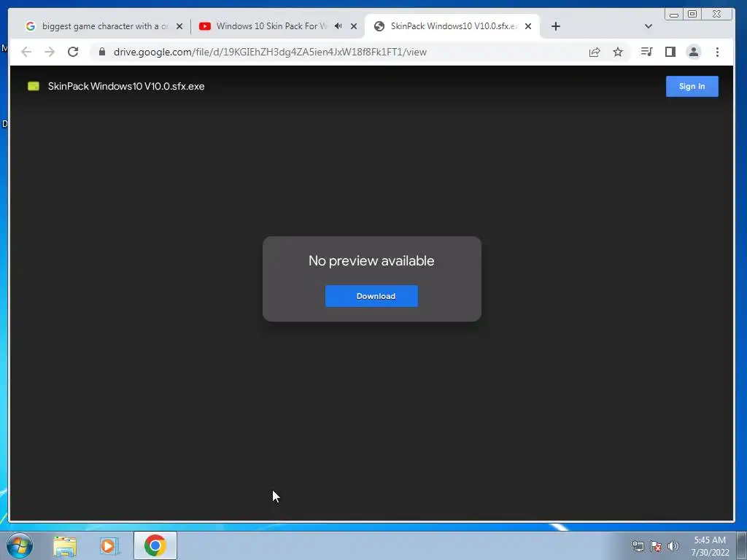Open the Chrome profile avatar

coord(694,52)
